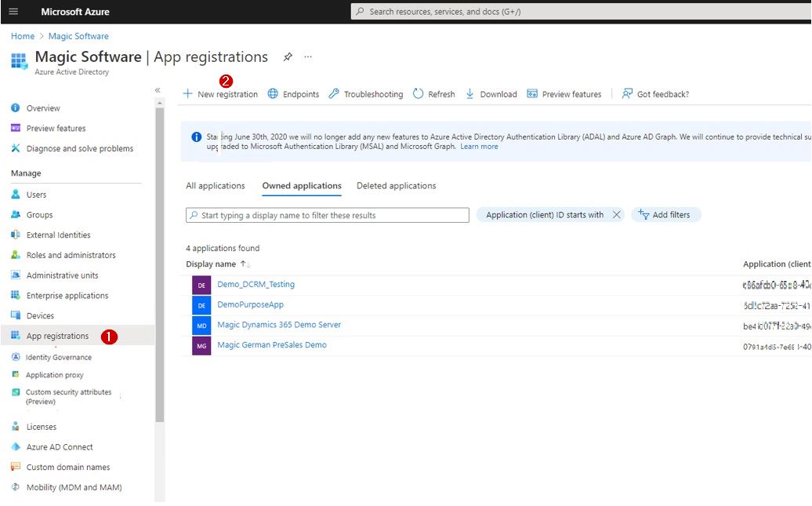The height and width of the screenshot is (506, 812).
Task: Select the Owned applications tab
Action: click(302, 186)
